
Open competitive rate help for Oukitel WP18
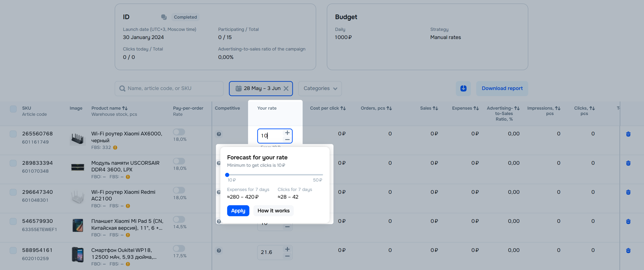point(219,250)
